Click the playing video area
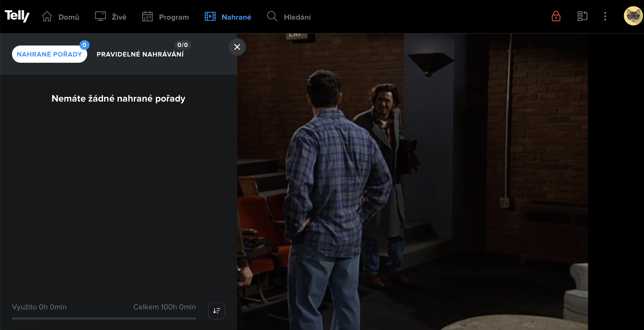This screenshot has width=644, height=330. click(x=441, y=182)
